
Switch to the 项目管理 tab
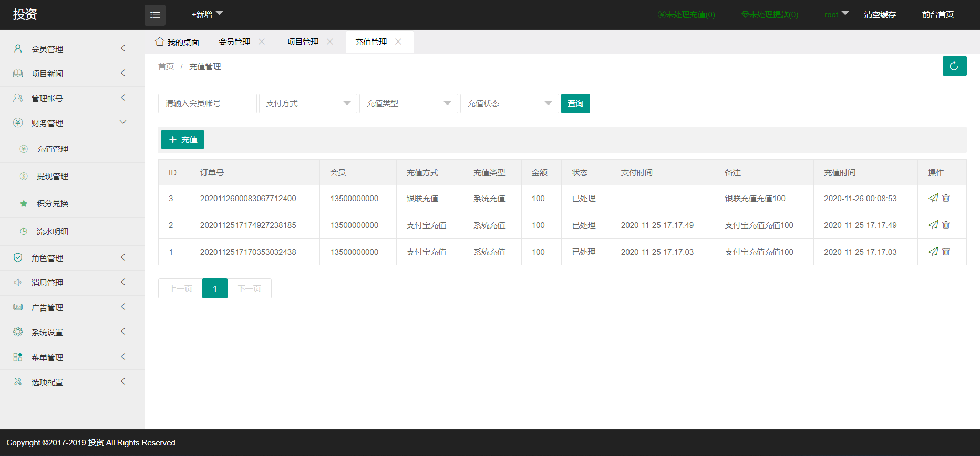[x=303, y=42]
